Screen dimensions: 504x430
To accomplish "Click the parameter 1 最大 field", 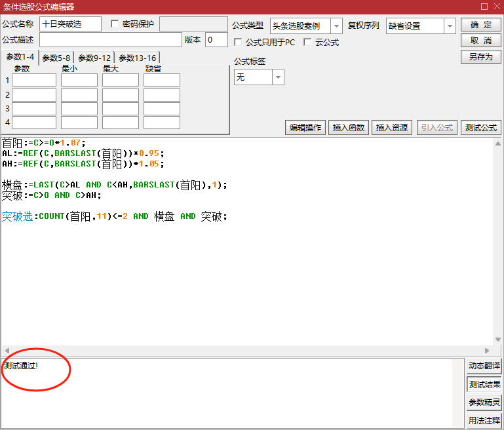I will pos(121,80).
